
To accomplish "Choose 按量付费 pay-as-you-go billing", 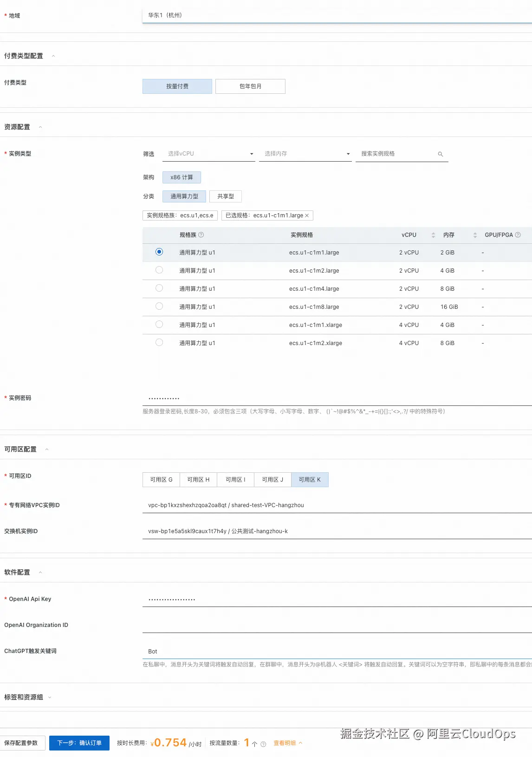I will click(177, 86).
